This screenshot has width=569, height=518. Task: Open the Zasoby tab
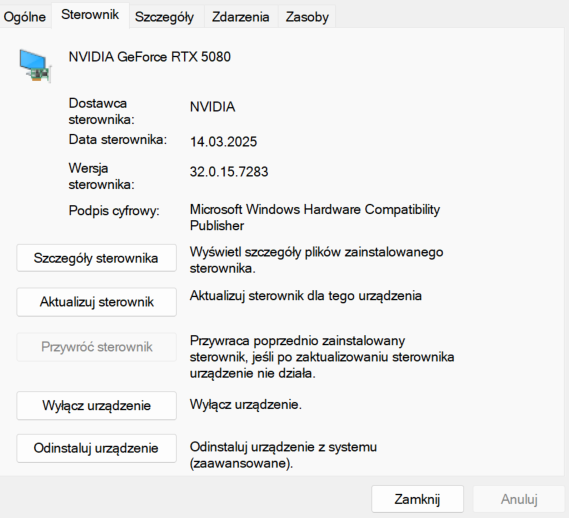(307, 17)
